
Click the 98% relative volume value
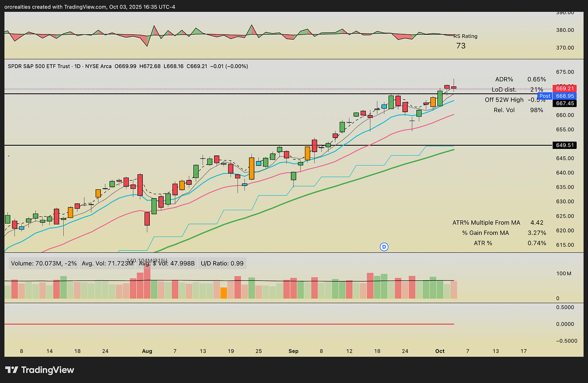tap(537, 110)
